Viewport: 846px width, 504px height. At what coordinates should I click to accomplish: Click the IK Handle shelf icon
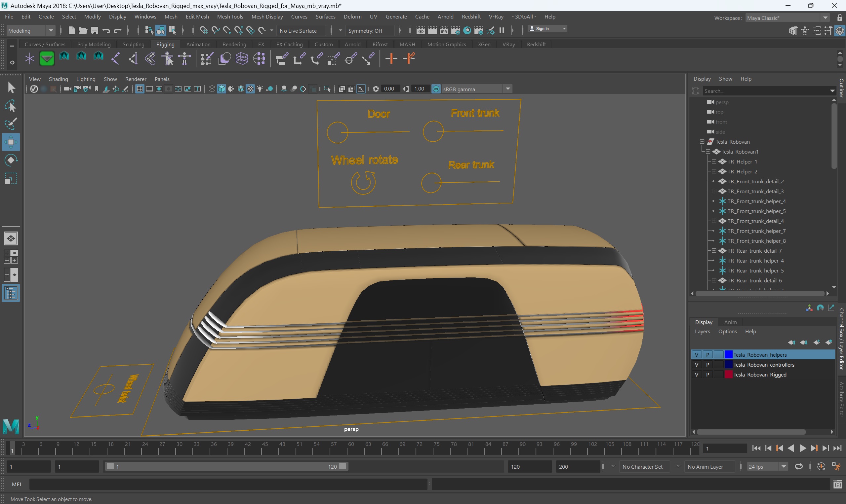[x=133, y=59]
